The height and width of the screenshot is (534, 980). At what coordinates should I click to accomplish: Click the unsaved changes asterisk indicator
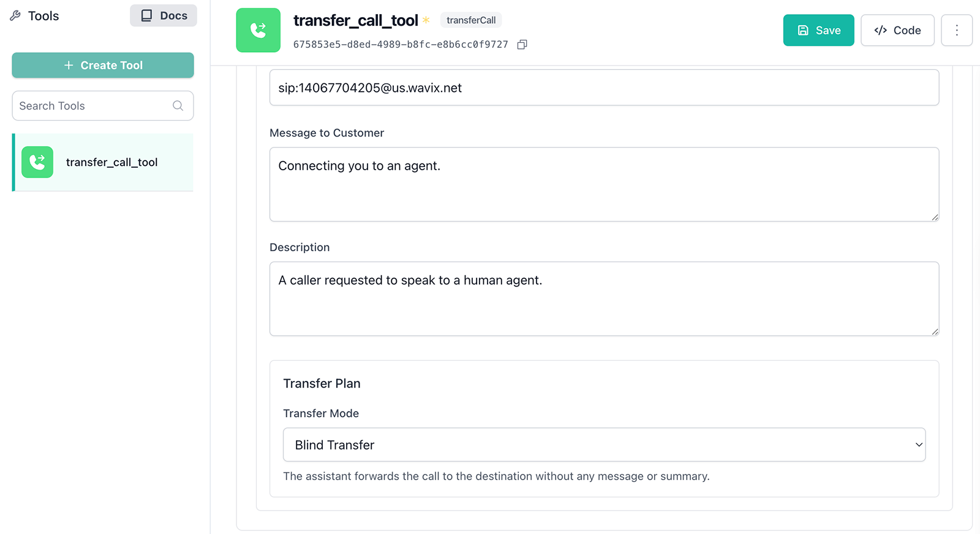point(426,20)
